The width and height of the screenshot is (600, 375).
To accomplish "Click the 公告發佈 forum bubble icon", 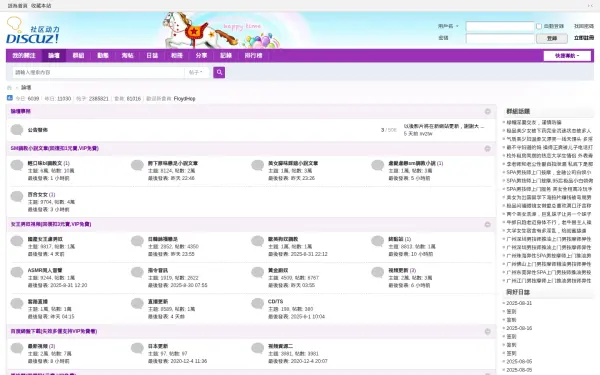I will tap(17, 130).
